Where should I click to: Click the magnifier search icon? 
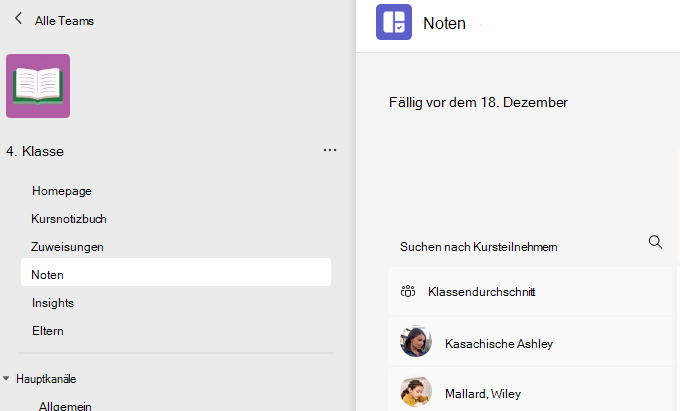coord(655,242)
